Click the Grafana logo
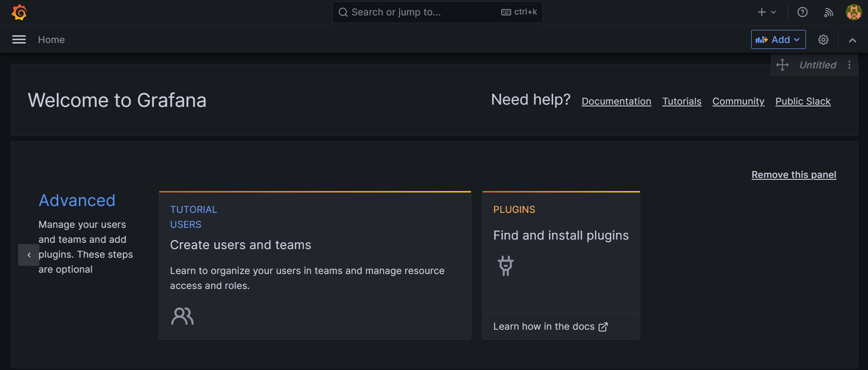 click(x=19, y=12)
